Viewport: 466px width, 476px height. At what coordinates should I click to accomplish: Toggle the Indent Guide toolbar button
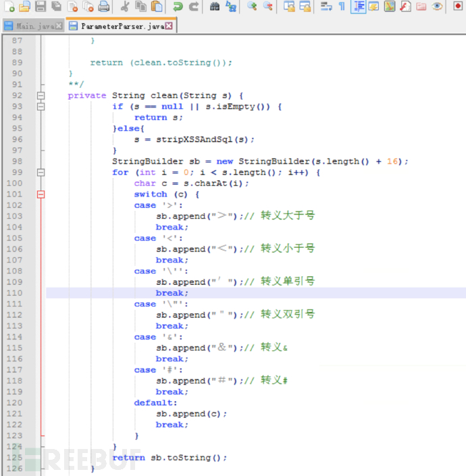358,7
